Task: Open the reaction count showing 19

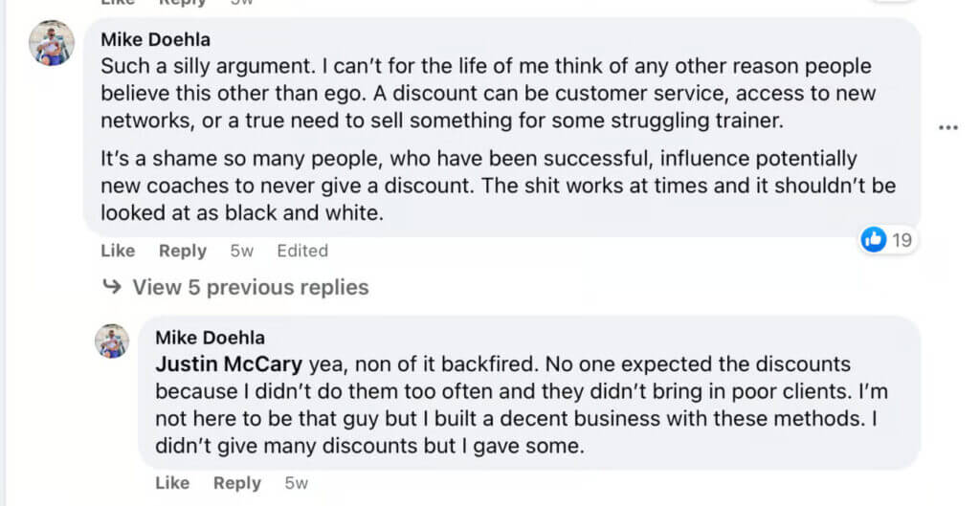Action: [x=902, y=240]
